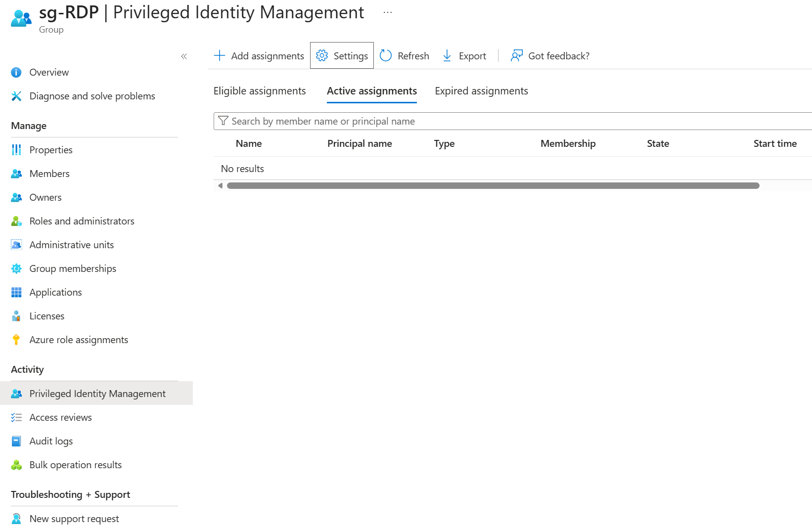Click the New support request person icon
This screenshot has width=812, height=529.
[16, 519]
